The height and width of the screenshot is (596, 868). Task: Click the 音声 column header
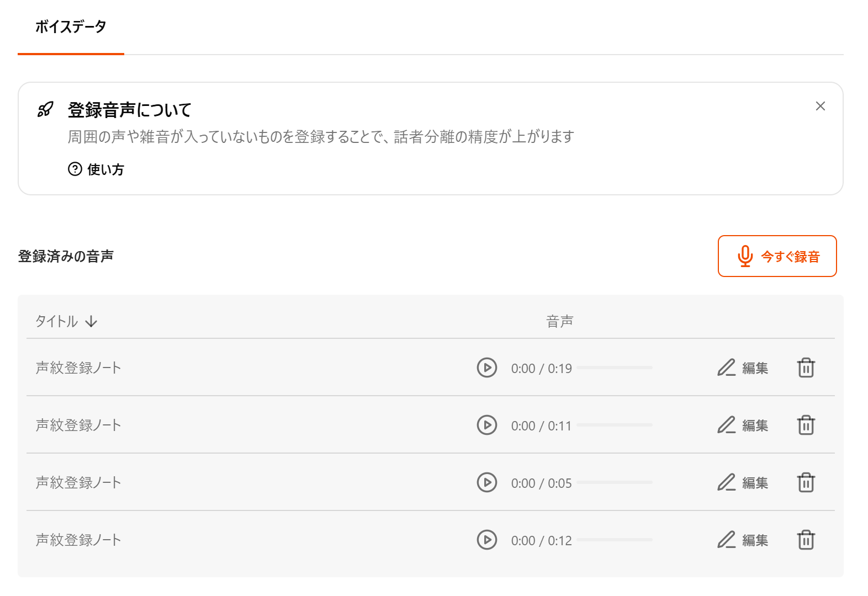tap(559, 321)
